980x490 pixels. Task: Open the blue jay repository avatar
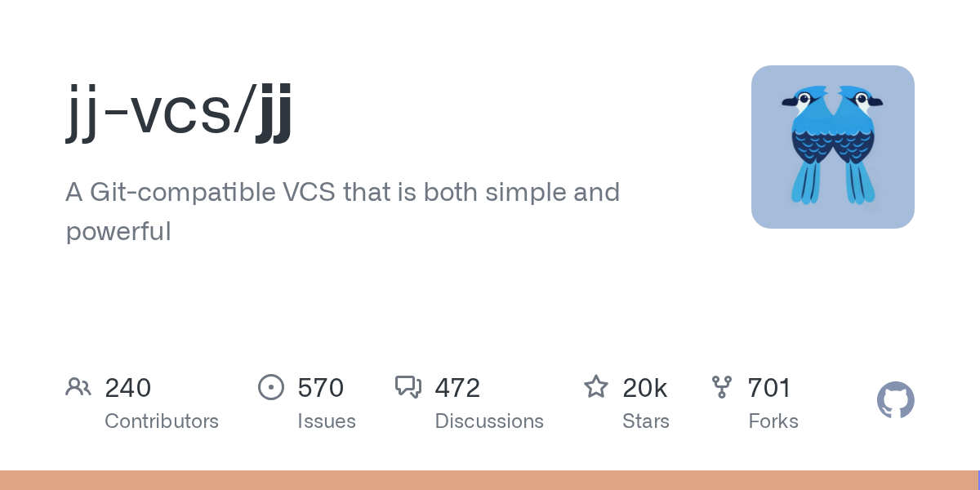[833, 147]
